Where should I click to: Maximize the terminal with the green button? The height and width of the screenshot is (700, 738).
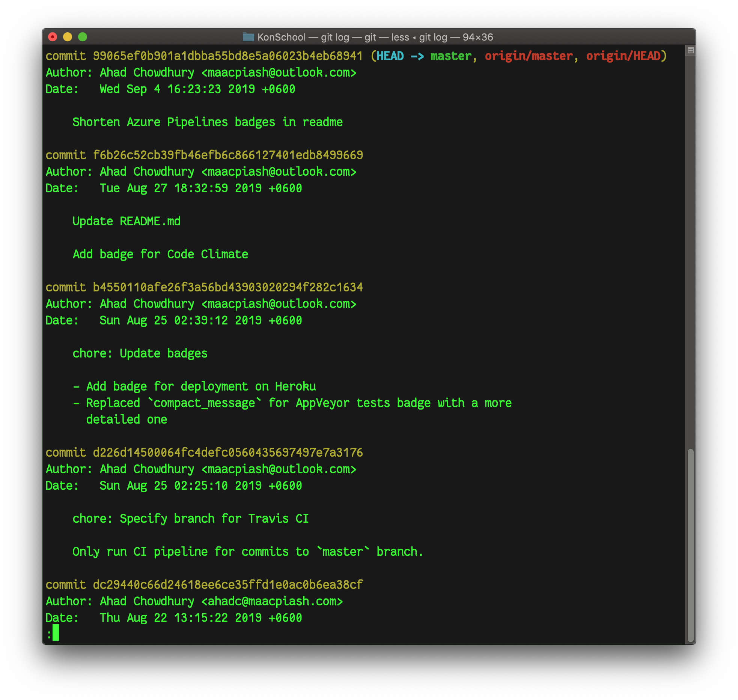(x=83, y=37)
